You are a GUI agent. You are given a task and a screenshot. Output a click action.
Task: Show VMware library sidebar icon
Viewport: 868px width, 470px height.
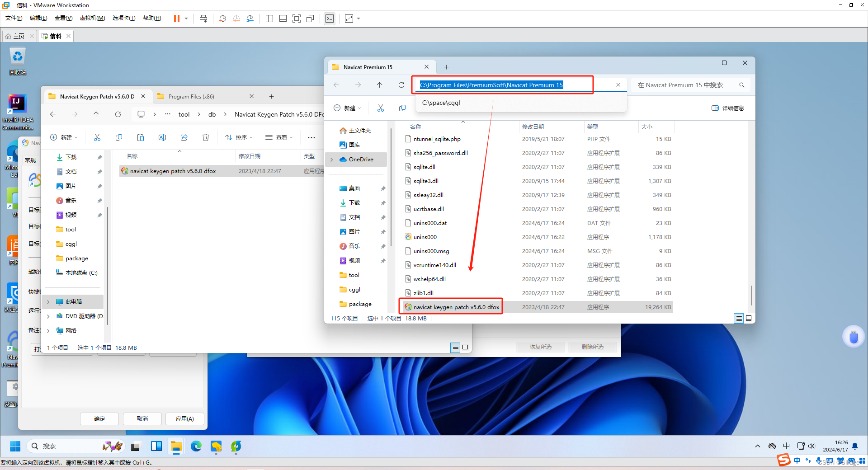coord(269,19)
